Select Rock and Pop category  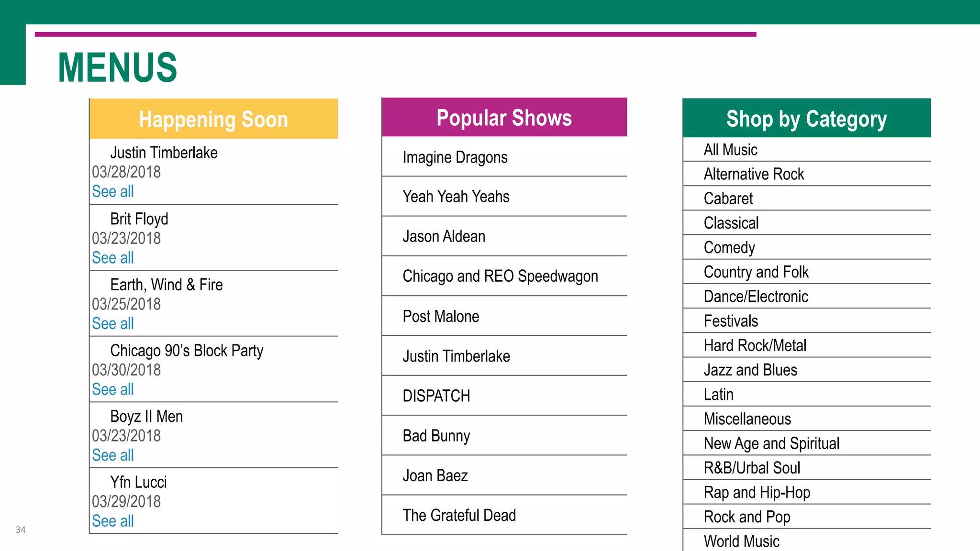click(x=807, y=517)
